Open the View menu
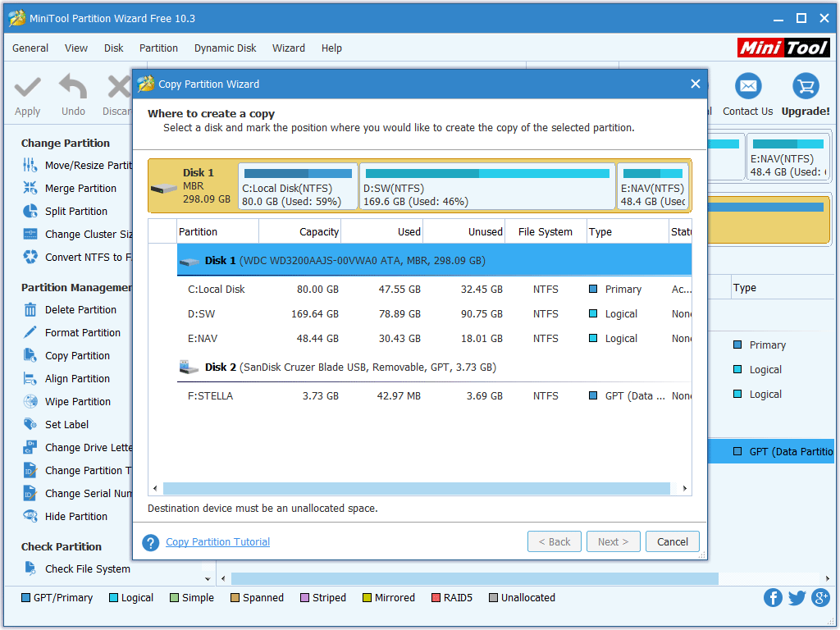 [76, 48]
